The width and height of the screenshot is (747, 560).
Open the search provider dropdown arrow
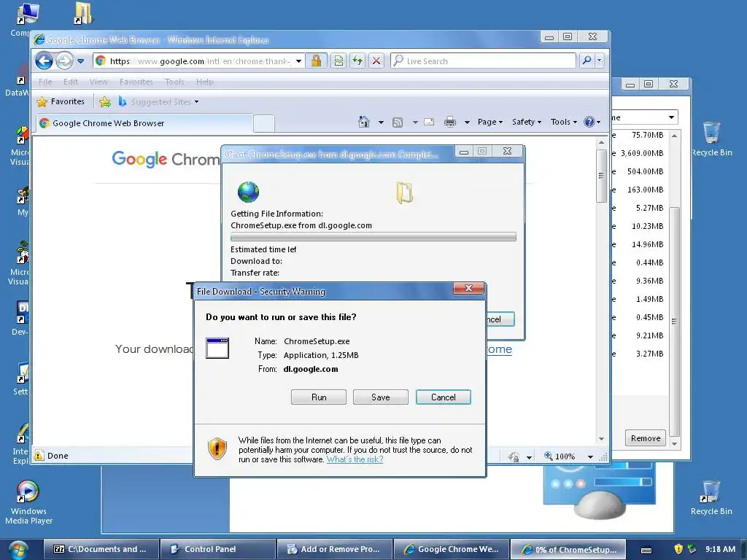click(x=600, y=61)
